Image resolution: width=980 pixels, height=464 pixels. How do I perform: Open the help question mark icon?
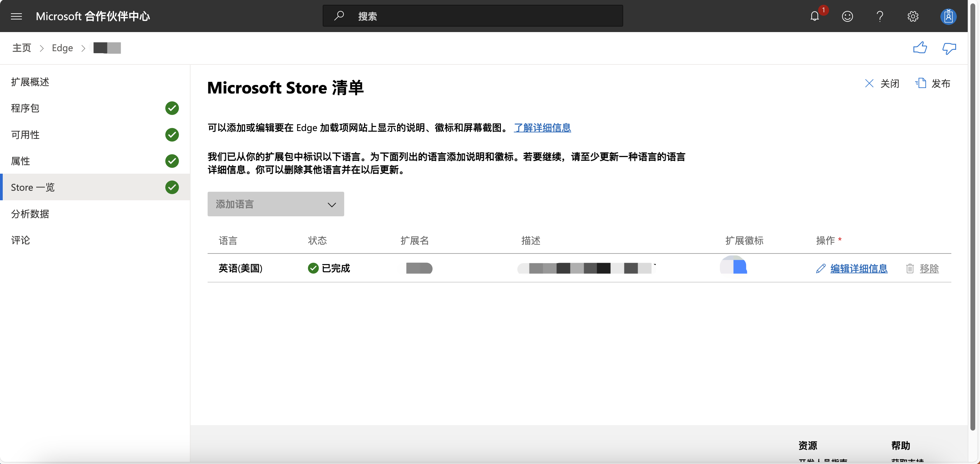coord(880,16)
